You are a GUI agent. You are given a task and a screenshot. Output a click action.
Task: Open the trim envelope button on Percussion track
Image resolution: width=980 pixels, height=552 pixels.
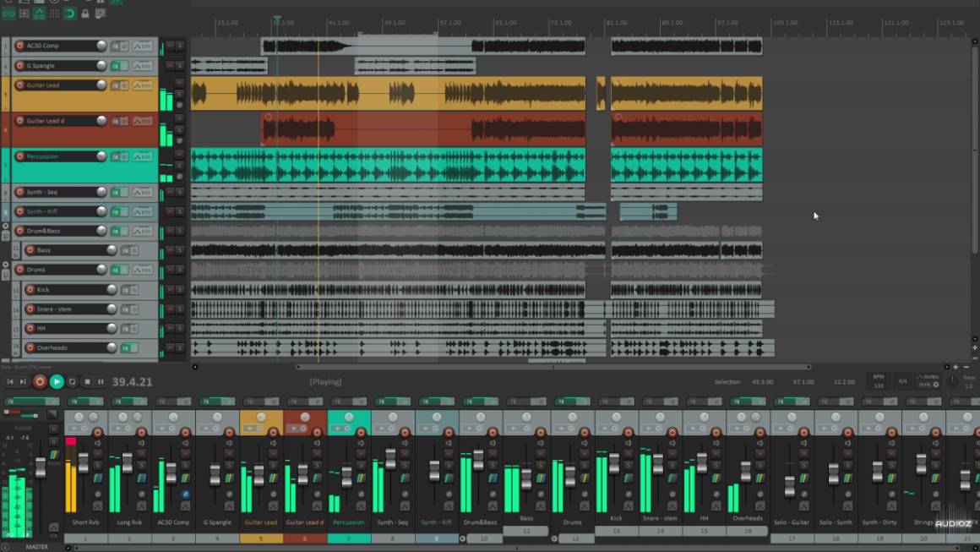point(143,157)
